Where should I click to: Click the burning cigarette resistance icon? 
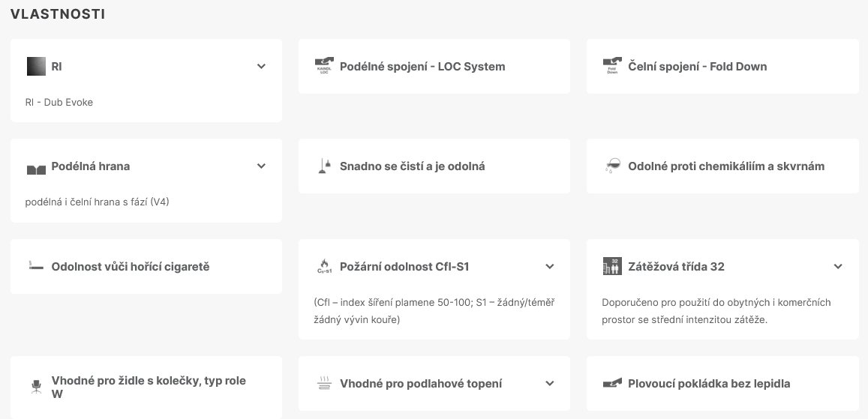tap(36, 266)
